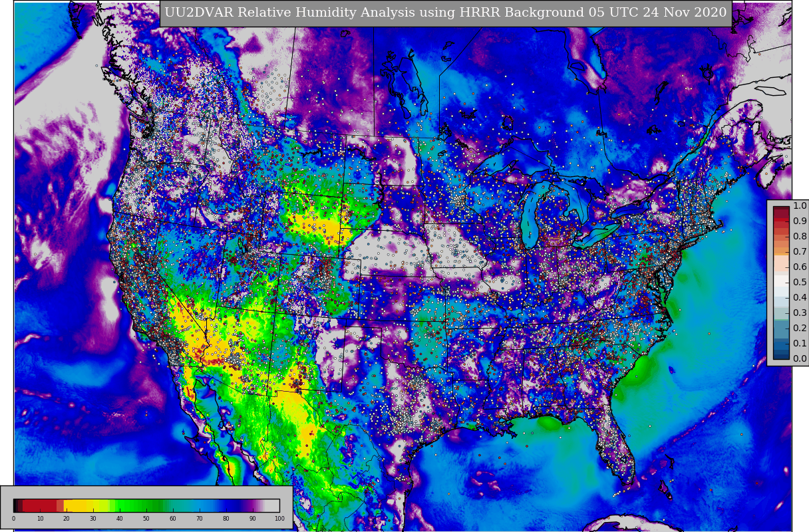Click the 90 label on humidity colorbar
809x532 pixels.
pos(253,519)
